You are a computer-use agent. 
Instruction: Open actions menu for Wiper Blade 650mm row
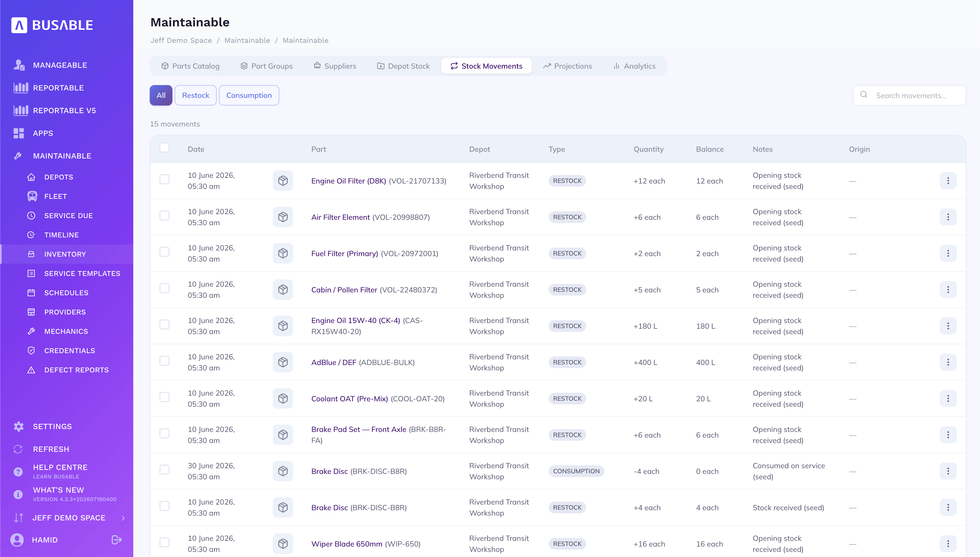pyautogui.click(x=948, y=544)
